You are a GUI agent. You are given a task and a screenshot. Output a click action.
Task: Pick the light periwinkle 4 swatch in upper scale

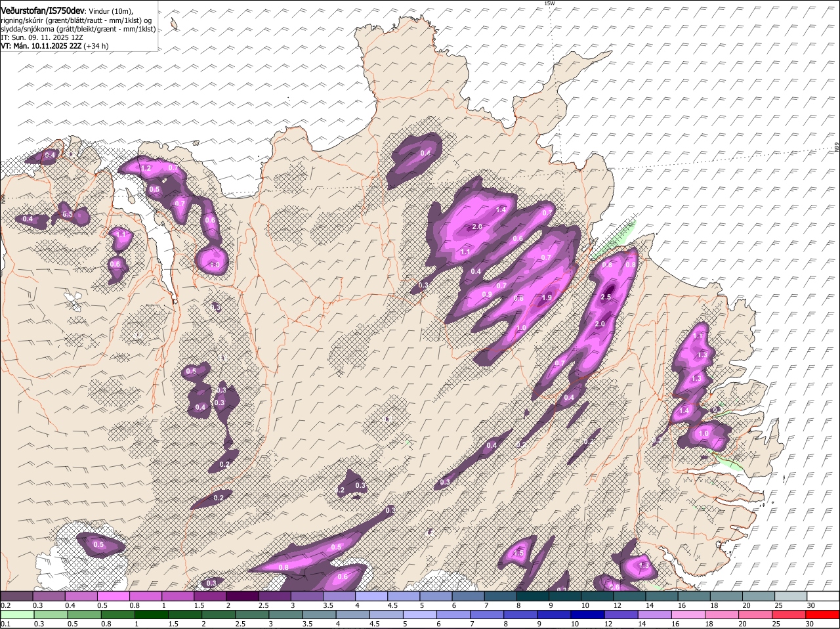[372, 596]
